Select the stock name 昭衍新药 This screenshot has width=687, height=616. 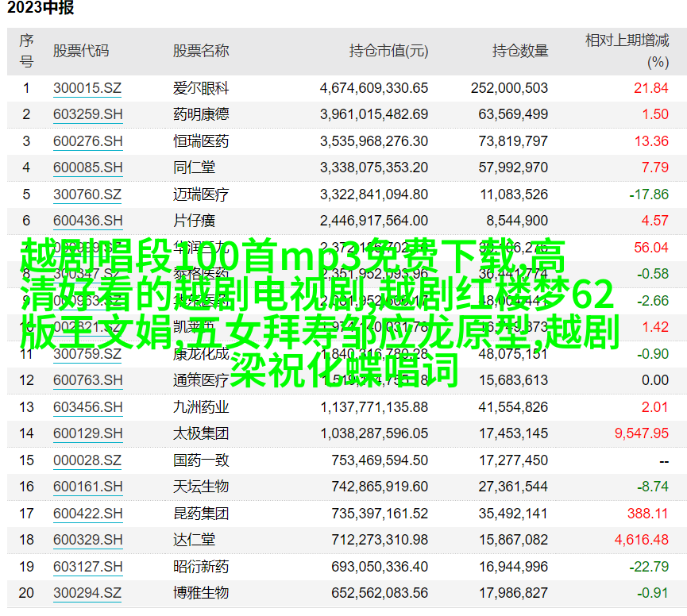[x=201, y=567]
